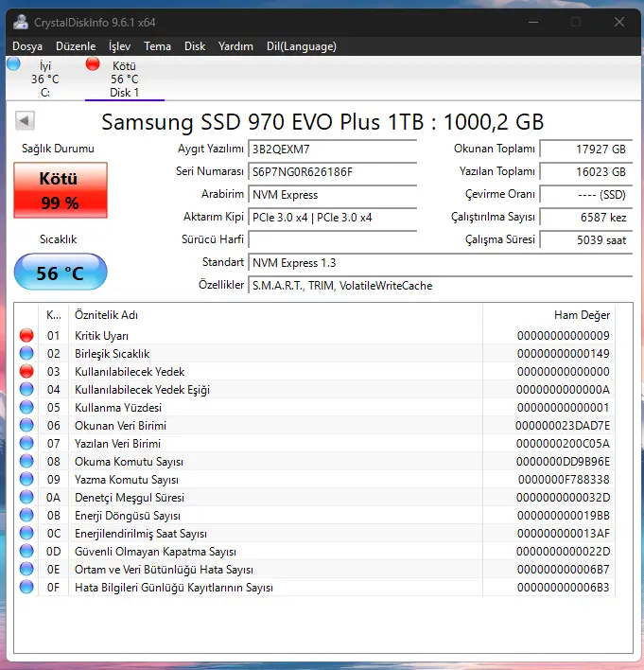Select raw value 00000000013AF
644x670 pixels.
pyautogui.click(x=564, y=534)
